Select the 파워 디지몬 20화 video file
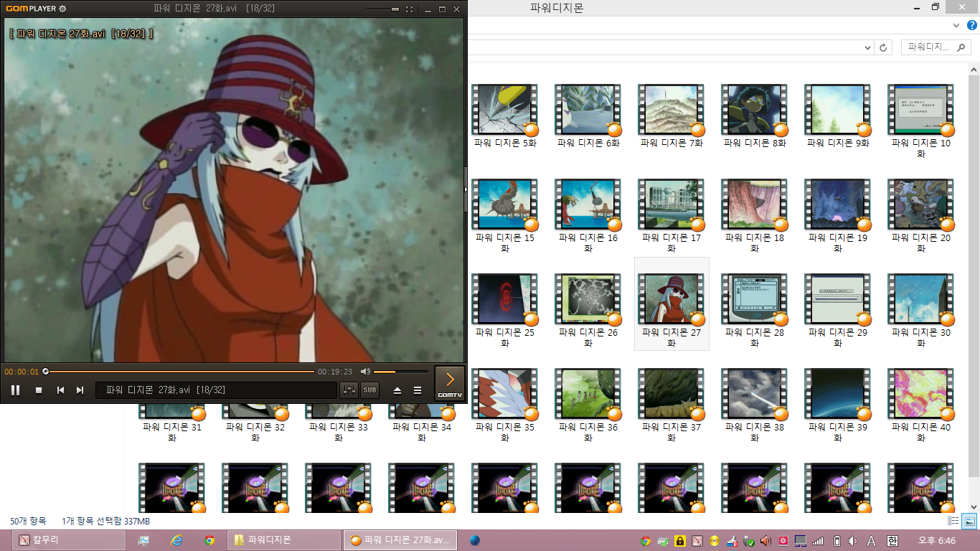The width and height of the screenshot is (980, 551). [921, 215]
